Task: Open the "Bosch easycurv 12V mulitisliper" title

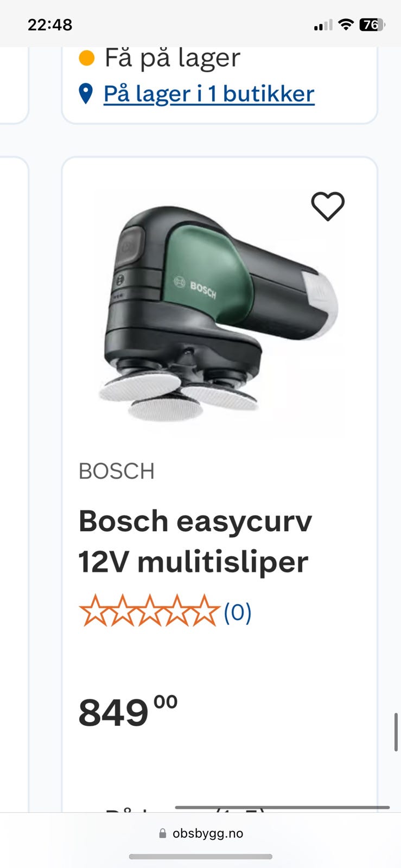Action: 195,541
